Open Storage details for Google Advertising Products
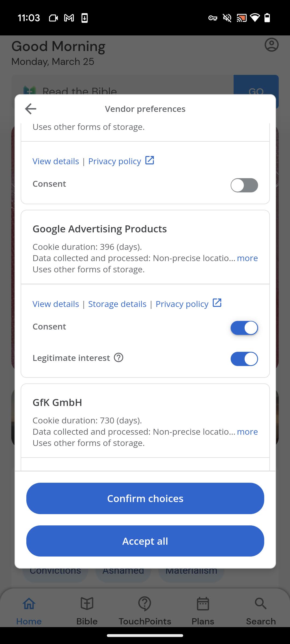 [117, 304]
